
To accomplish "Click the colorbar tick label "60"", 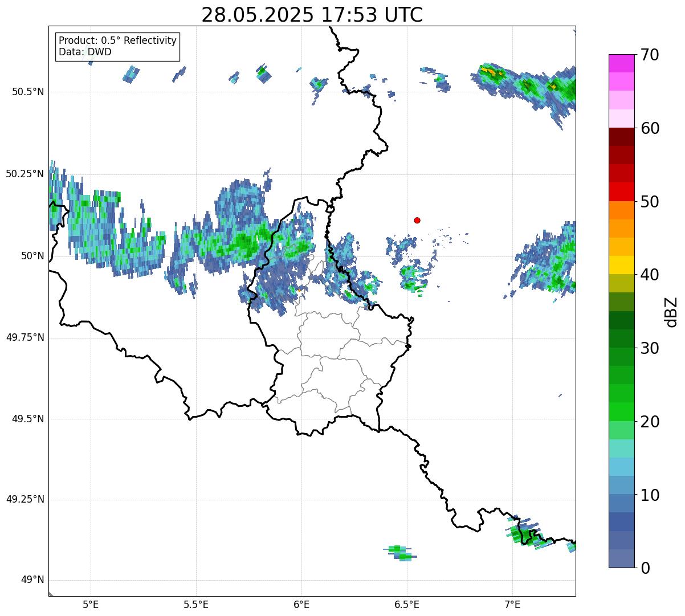I will tap(650, 128).
